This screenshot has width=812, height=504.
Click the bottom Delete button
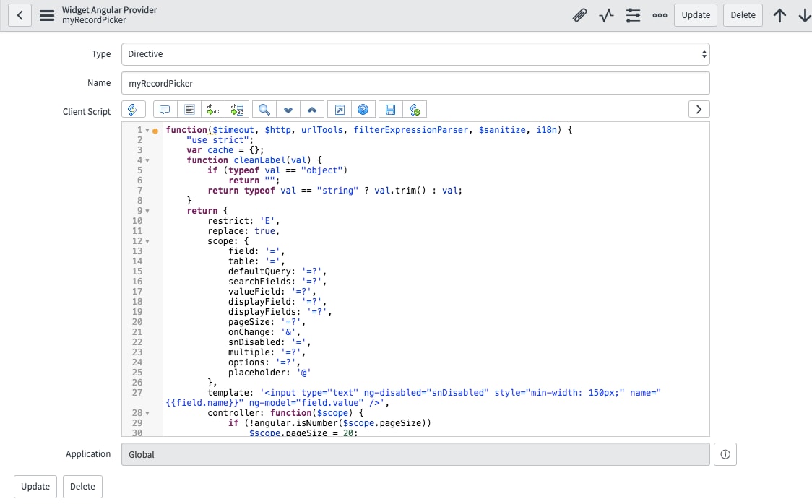click(82, 487)
